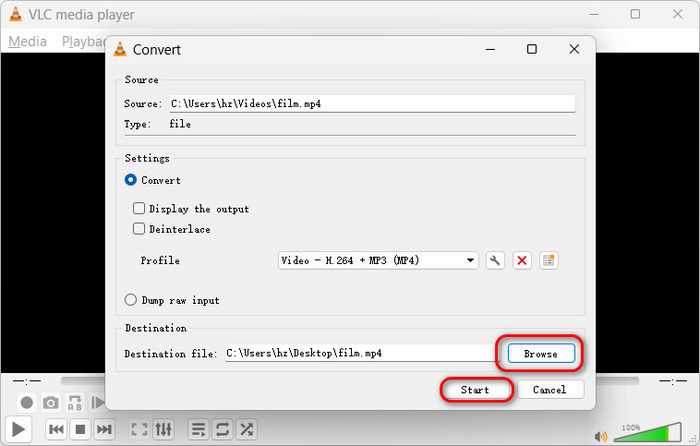The height and width of the screenshot is (446, 700).
Task: Minimize the VLC media player window
Action: pos(593,14)
